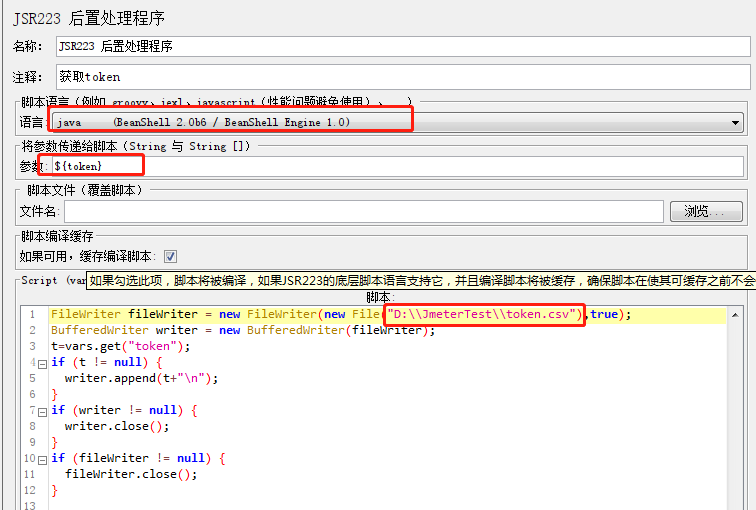Viewport: 756px width, 510px height.
Task: Open the script language dropdown
Action: [397, 122]
